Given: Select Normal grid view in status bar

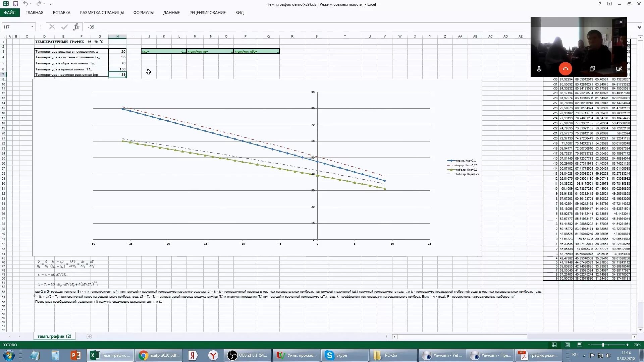Looking at the screenshot, I should (x=554, y=345).
